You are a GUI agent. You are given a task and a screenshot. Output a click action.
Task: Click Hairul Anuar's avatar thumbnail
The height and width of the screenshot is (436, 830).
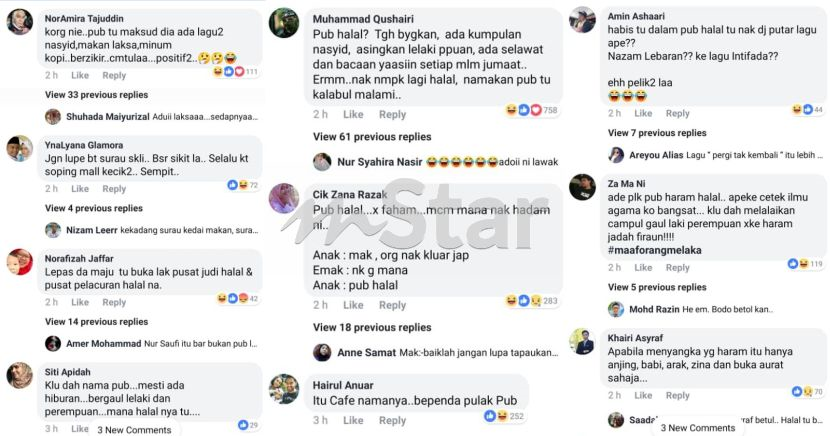284,389
